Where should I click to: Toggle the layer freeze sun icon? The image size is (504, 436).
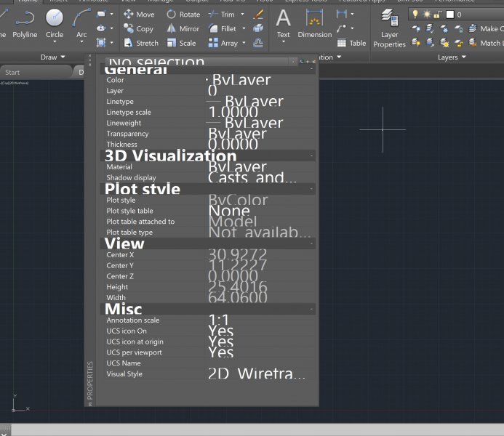[427, 15]
